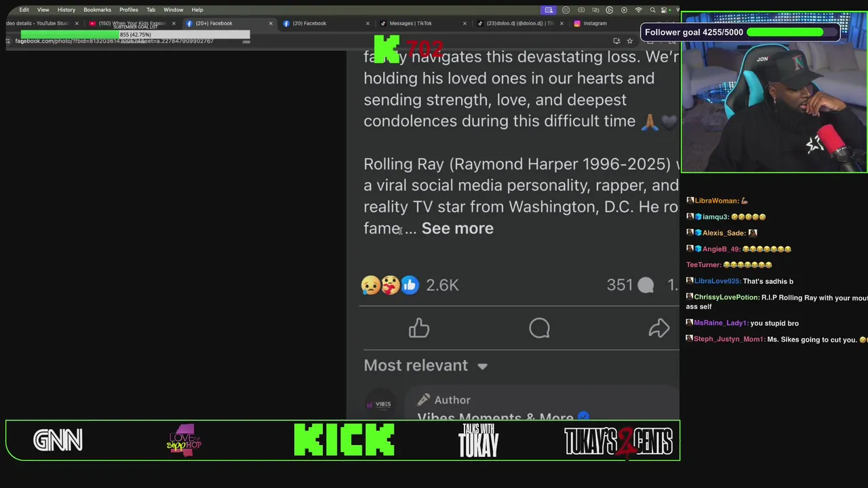Click the 351 comments count
The image size is (868, 488).
point(630,285)
